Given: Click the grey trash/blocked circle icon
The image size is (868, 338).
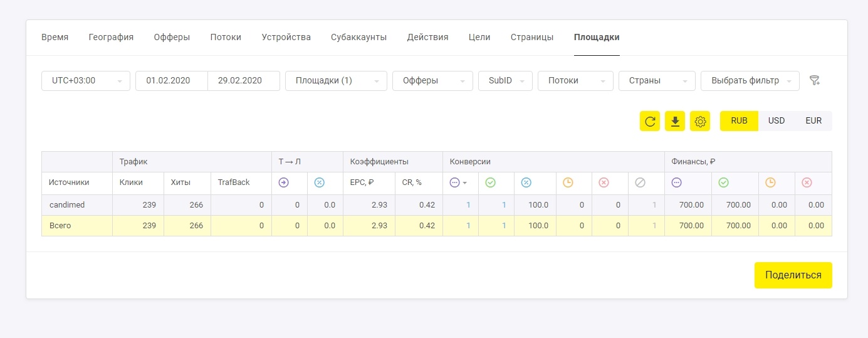Looking at the screenshot, I should point(640,182).
